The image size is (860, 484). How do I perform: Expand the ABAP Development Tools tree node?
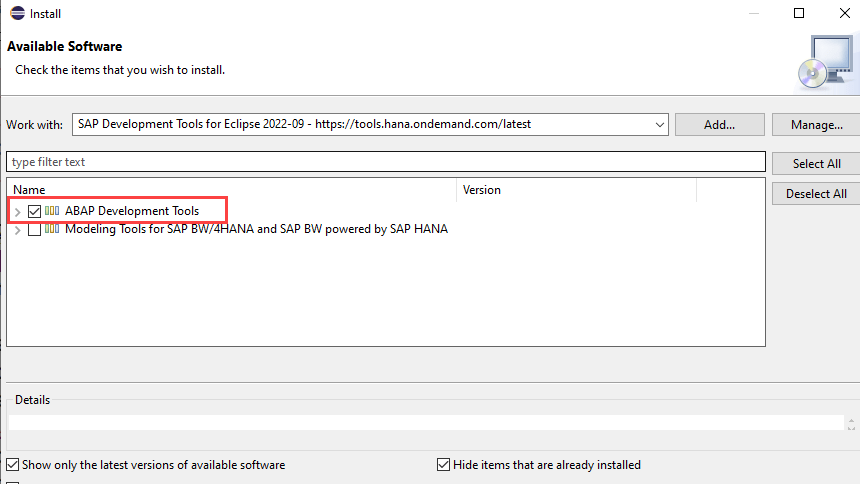(x=17, y=212)
